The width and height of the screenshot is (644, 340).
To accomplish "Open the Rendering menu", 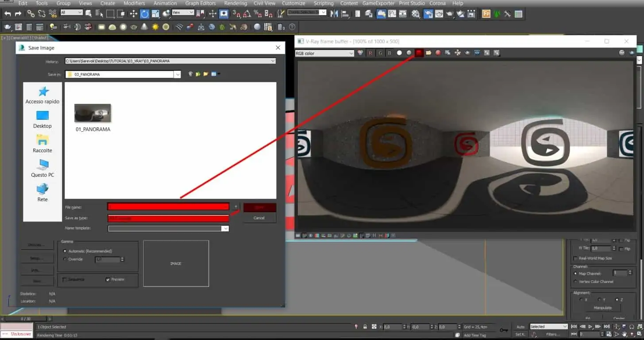I will pyautogui.click(x=235, y=3).
